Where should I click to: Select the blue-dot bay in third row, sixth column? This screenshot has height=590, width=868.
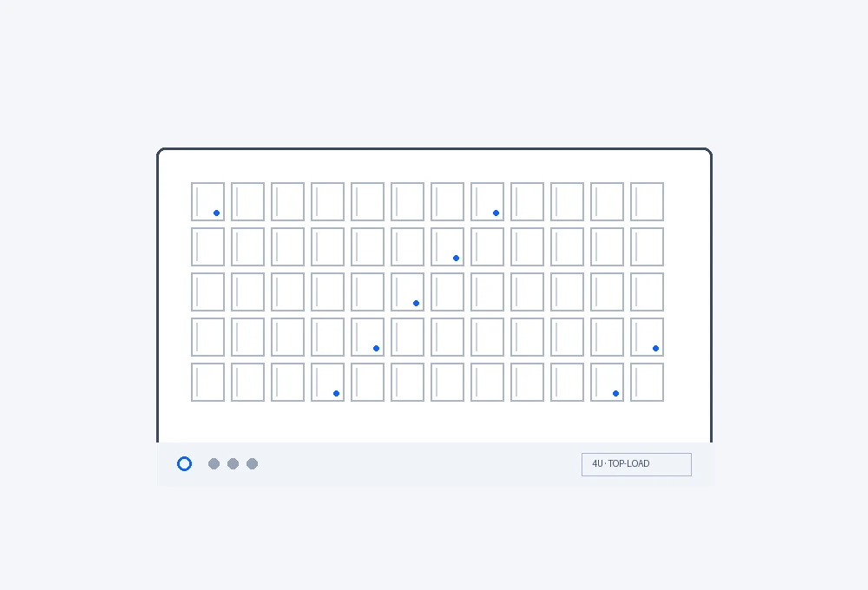click(x=407, y=292)
